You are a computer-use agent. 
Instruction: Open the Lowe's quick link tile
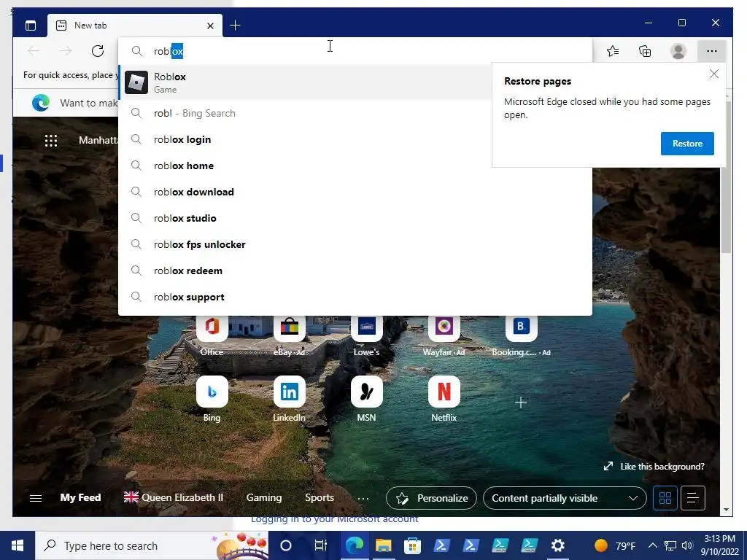366,336
